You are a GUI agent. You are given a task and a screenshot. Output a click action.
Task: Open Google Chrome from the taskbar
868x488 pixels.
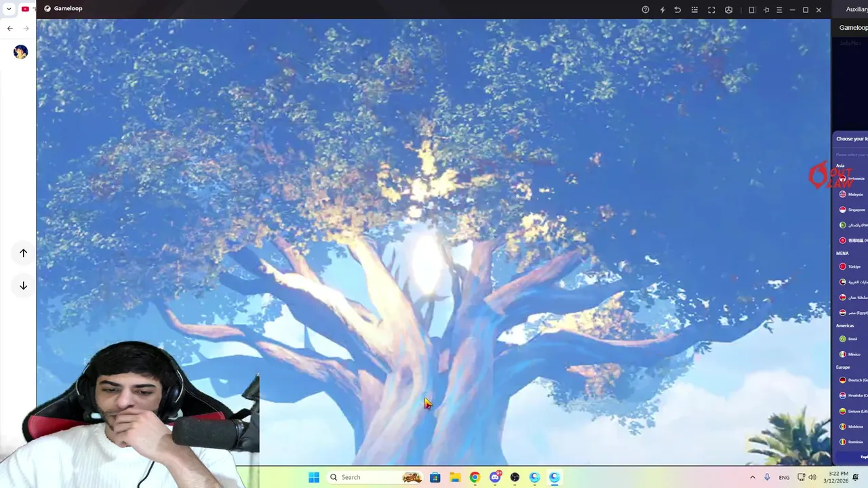tap(475, 477)
